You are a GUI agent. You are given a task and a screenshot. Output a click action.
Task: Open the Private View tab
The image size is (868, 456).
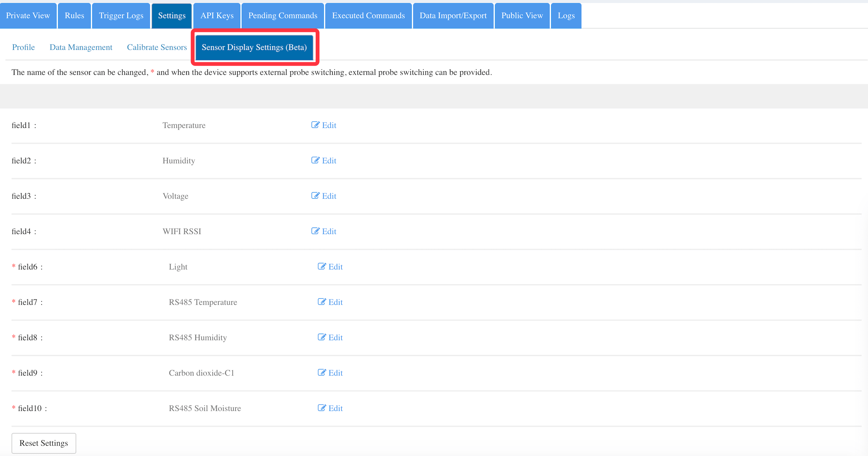click(28, 16)
